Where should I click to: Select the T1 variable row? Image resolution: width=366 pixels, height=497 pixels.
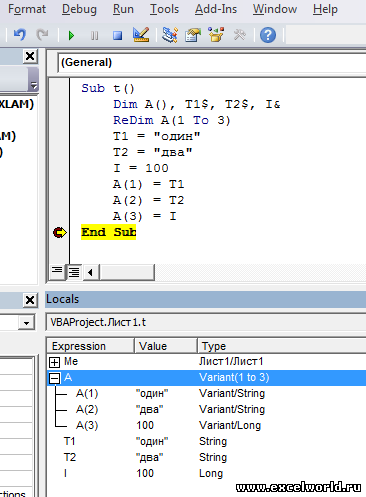[206, 442]
